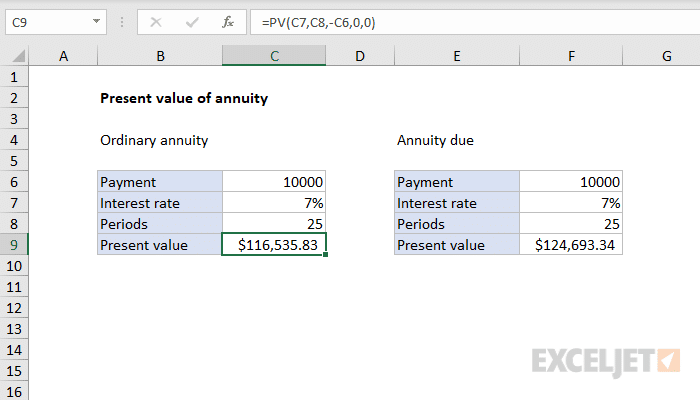Select the Payment label in column B

tap(160, 182)
